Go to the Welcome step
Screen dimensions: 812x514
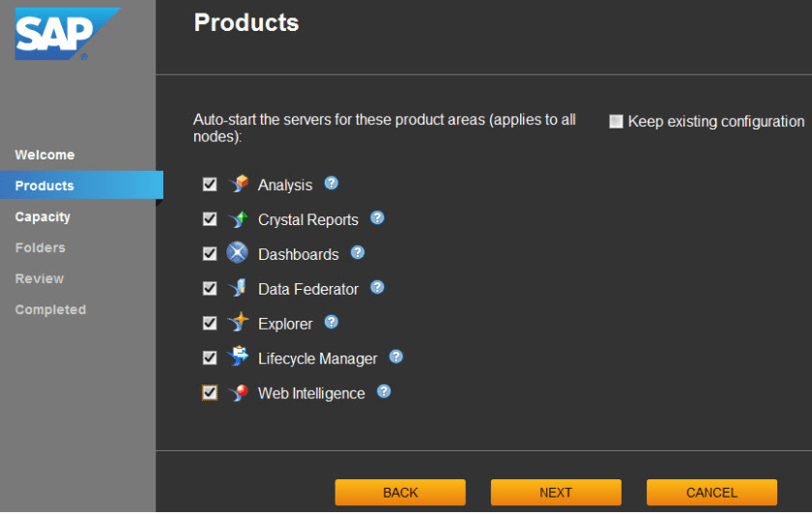[44, 155]
